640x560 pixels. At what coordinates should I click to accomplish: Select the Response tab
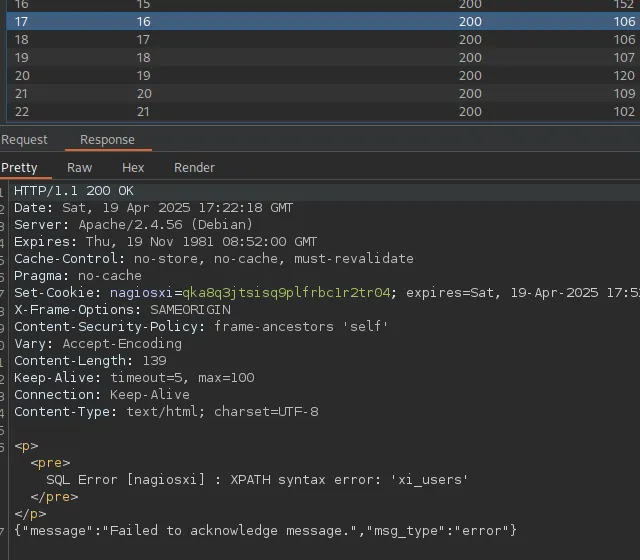tap(107, 140)
